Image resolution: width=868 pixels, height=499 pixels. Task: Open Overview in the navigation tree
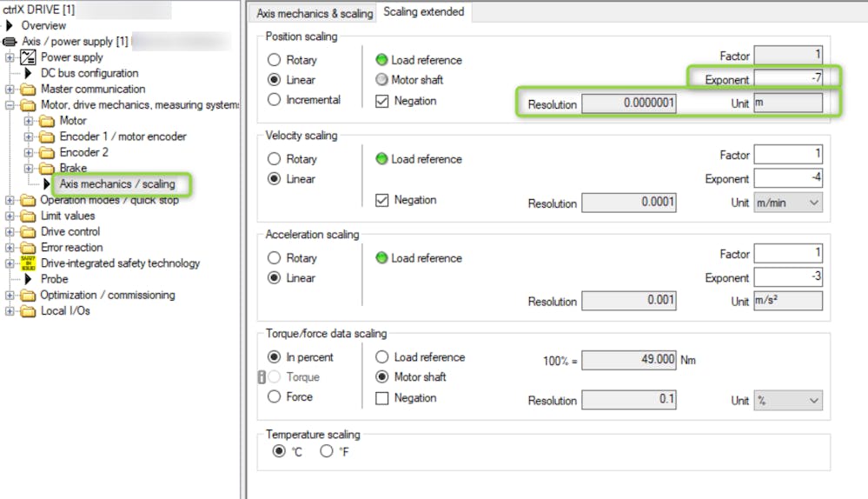pyautogui.click(x=43, y=26)
